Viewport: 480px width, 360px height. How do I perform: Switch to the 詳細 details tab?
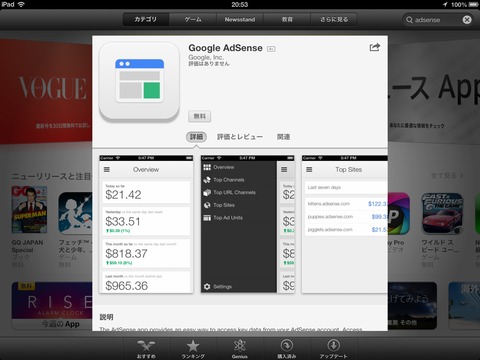pyautogui.click(x=196, y=137)
